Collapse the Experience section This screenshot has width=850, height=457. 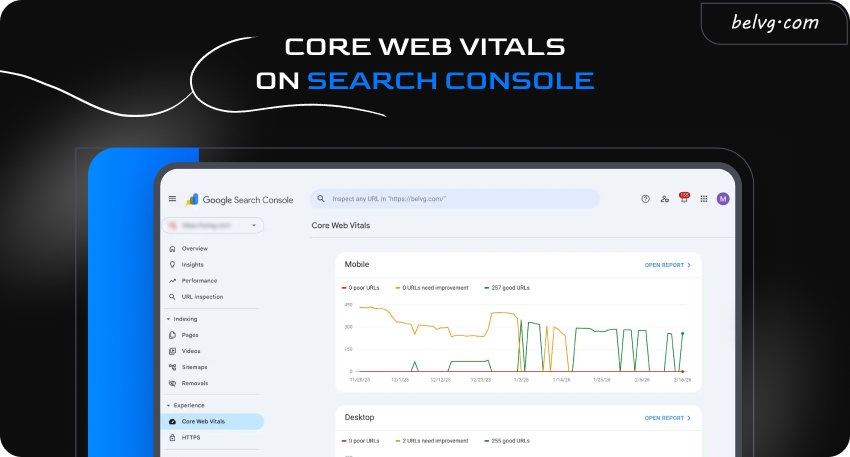pyautogui.click(x=185, y=405)
